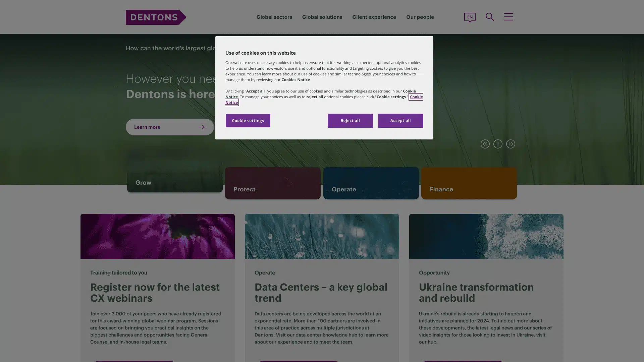Open the EN language selector
The image size is (644, 362).
(470, 17)
